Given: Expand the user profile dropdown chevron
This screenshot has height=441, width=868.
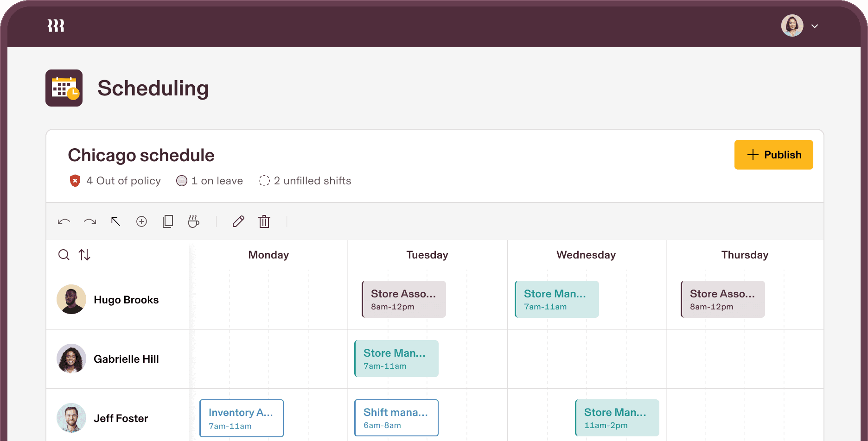Looking at the screenshot, I should [x=815, y=26].
